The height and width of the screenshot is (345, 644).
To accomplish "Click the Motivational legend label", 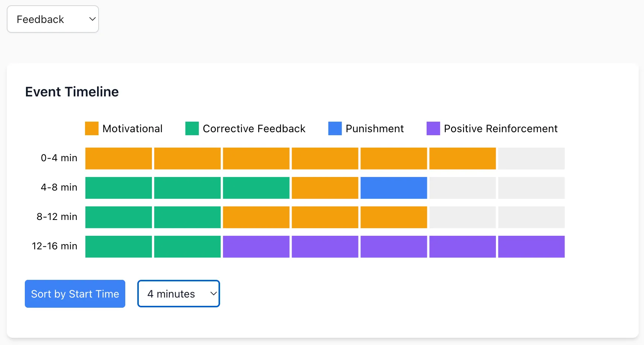I will click(132, 129).
